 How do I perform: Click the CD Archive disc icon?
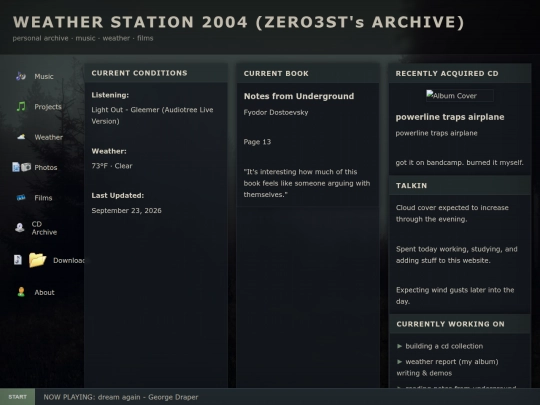[20, 228]
